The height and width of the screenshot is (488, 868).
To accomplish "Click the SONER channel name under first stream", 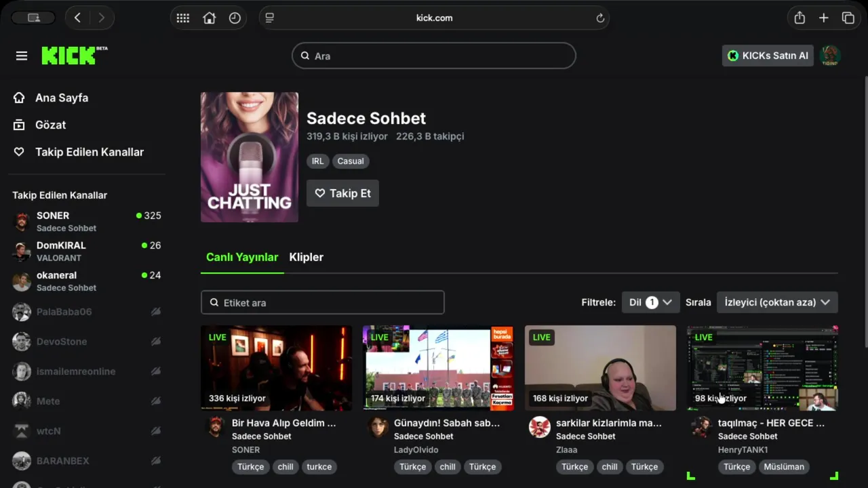I will coord(245,449).
